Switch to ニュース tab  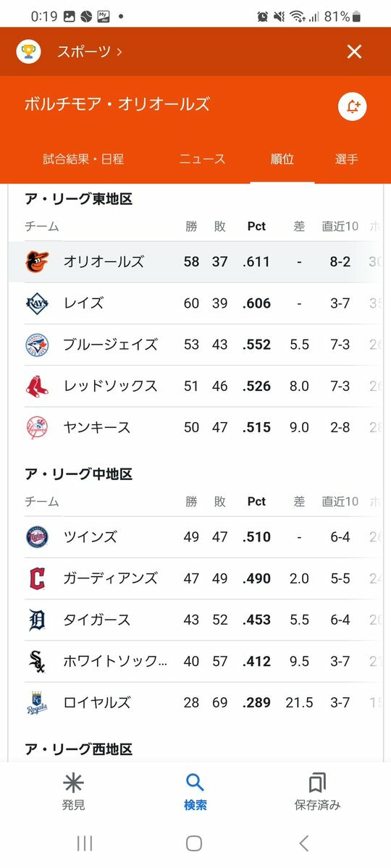point(203,159)
